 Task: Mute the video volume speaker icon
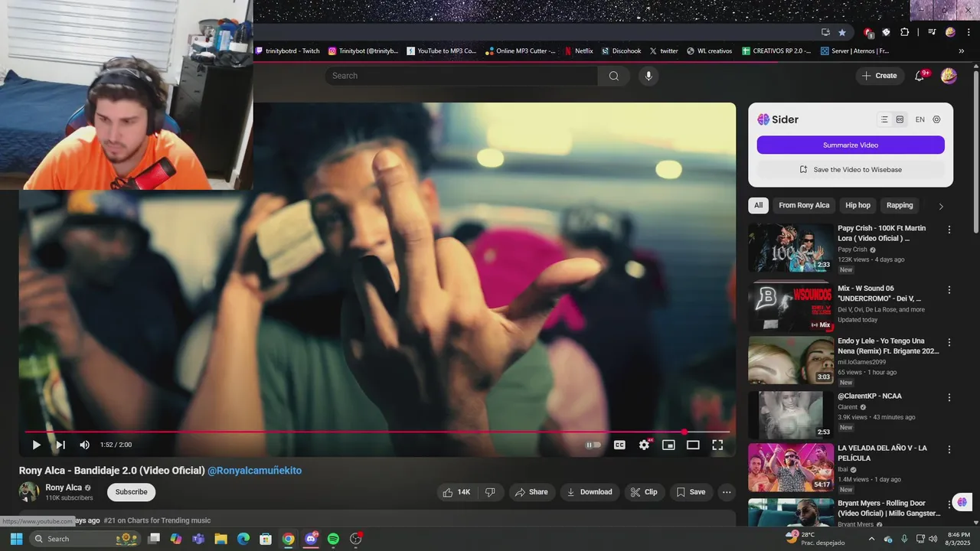pyautogui.click(x=84, y=445)
